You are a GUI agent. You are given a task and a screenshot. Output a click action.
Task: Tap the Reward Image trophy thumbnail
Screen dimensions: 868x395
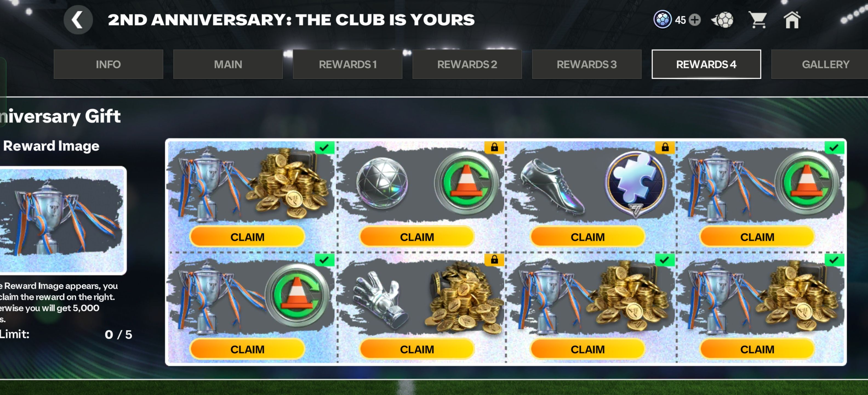tap(63, 220)
